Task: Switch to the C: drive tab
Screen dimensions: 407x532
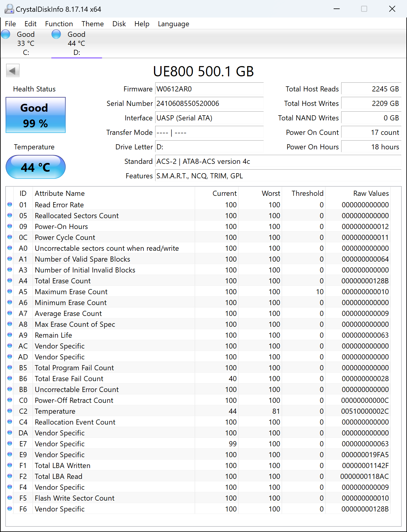Action: pos(26,43)
